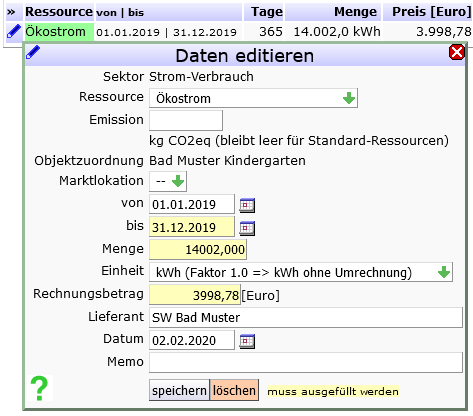This screenshot has height=416, width=473.
Task: Open the Ressource dropdown showing Ökostrom
Action: point(253,98)
